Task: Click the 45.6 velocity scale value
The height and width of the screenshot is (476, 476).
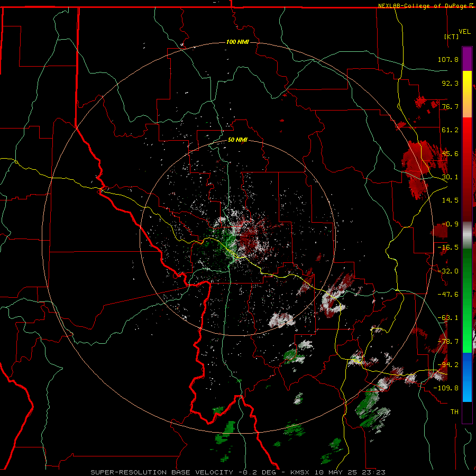Action: pyautogui.click(x=450, y=153)
